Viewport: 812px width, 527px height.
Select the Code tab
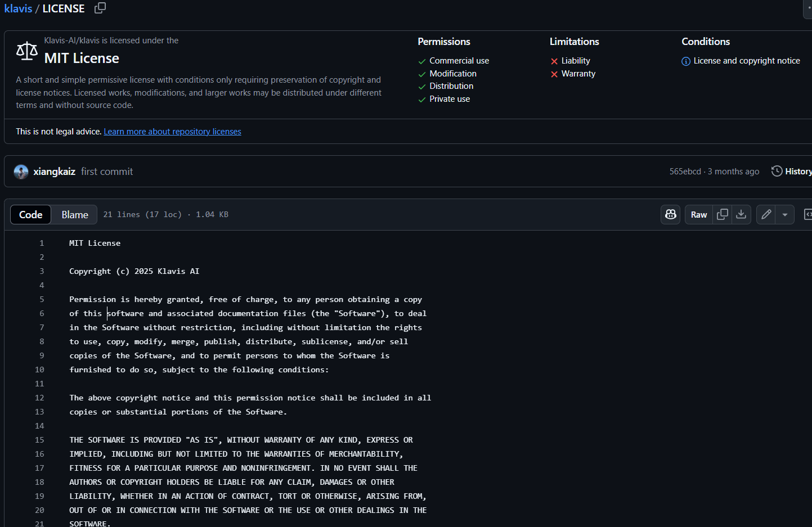[31, 215]
